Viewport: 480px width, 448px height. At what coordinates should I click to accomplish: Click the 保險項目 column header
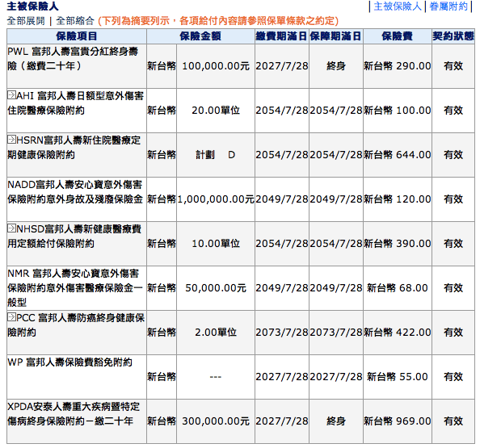(77, 36)
